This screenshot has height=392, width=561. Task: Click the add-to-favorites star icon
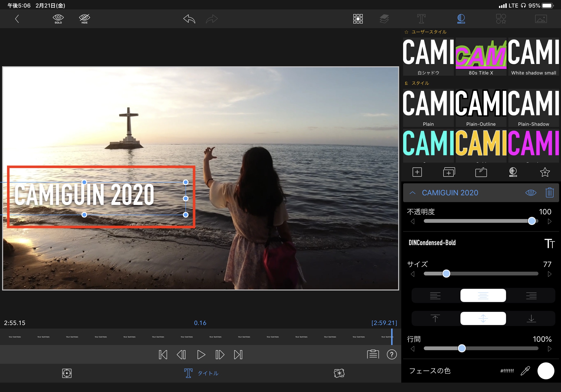[x=545, y=172]
